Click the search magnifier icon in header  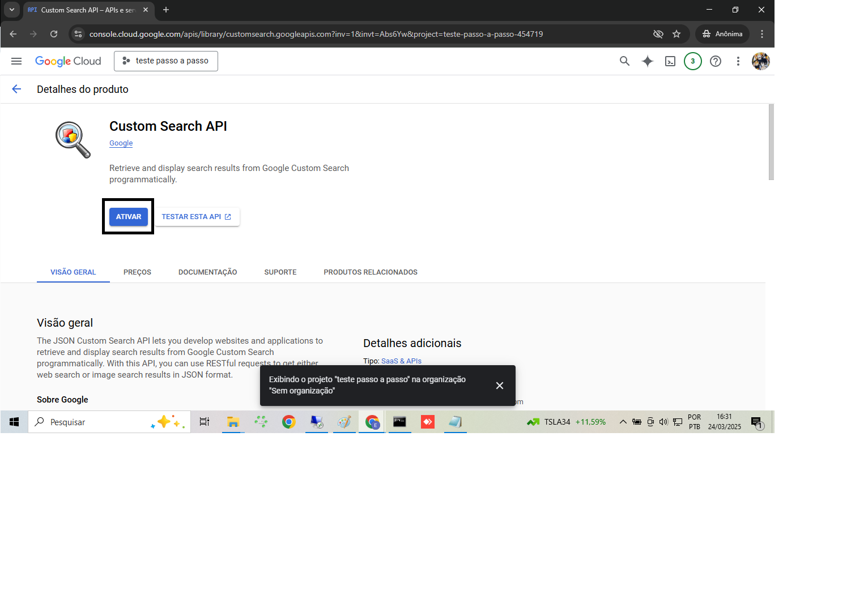(624, 61)
